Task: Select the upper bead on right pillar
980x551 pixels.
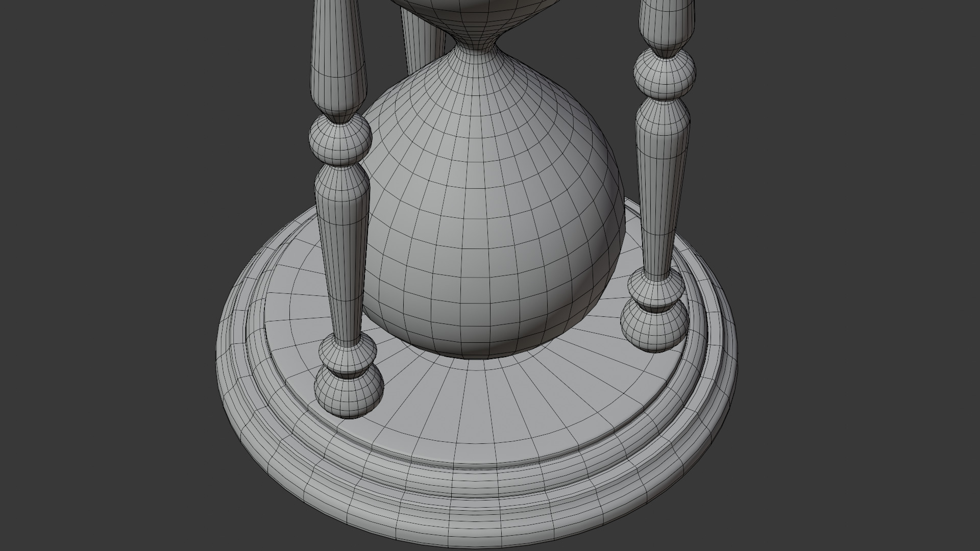Action: (x=665, y=73)
